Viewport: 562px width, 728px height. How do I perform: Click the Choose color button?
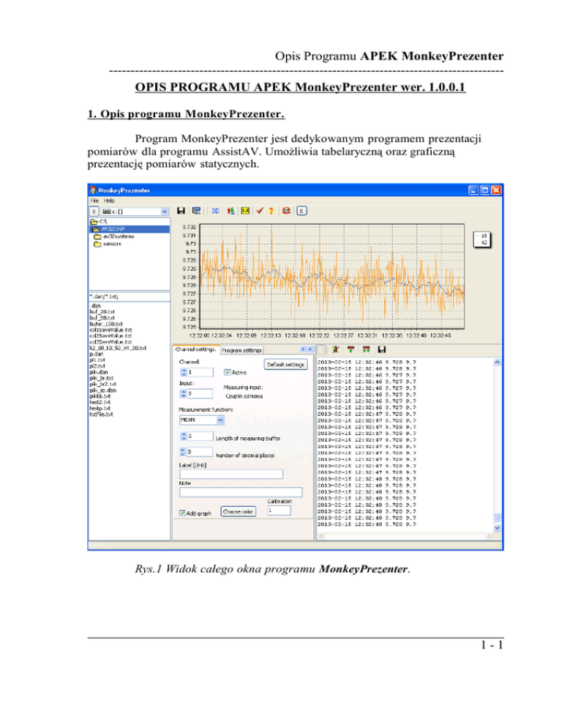239,510
